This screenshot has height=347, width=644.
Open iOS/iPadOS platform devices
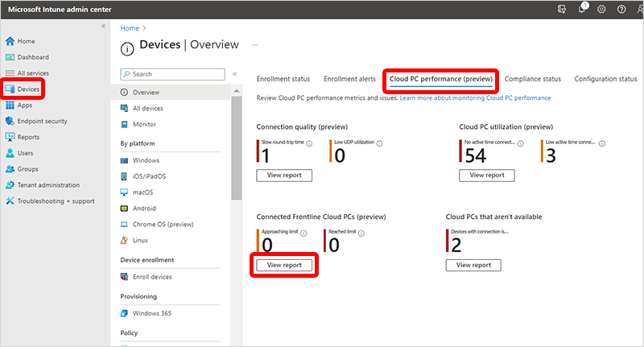coord(143,176)
